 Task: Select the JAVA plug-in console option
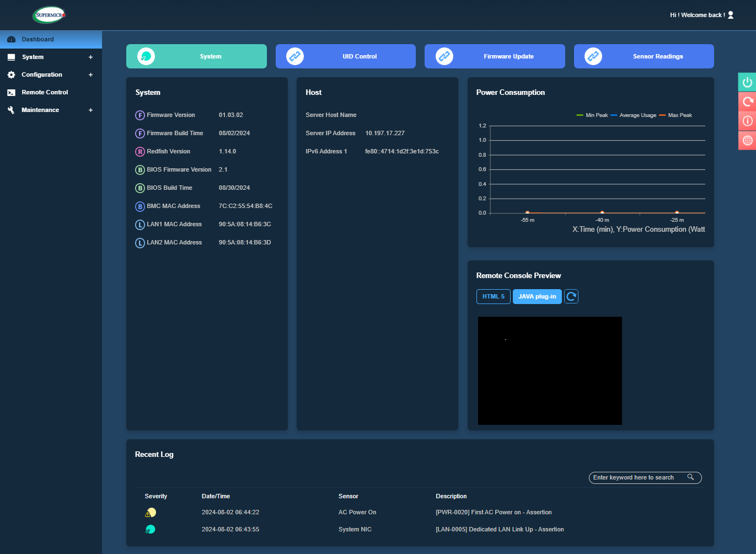tap(537, 296)
